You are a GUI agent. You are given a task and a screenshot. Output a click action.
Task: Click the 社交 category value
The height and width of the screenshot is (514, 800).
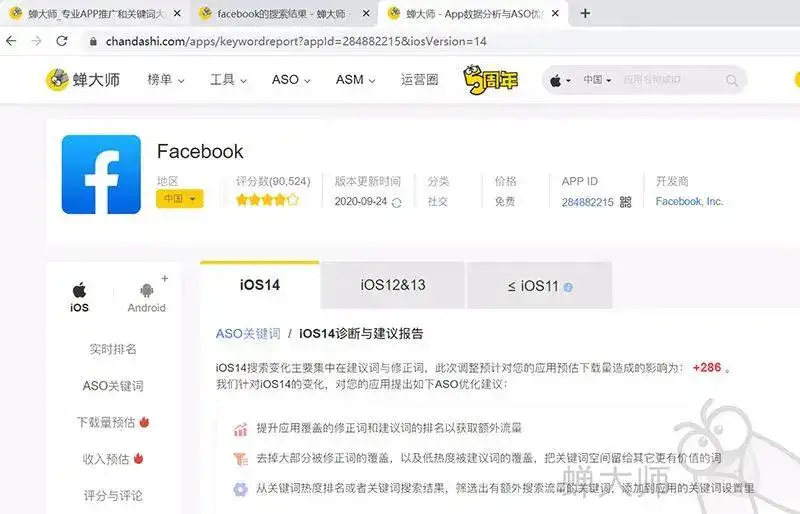coord(438,202)
